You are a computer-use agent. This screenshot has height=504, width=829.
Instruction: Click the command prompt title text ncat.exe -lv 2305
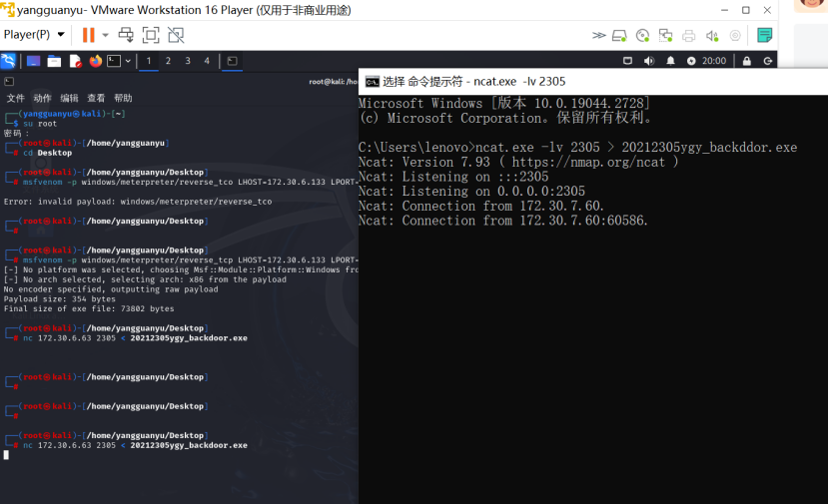tap(519, 82)
